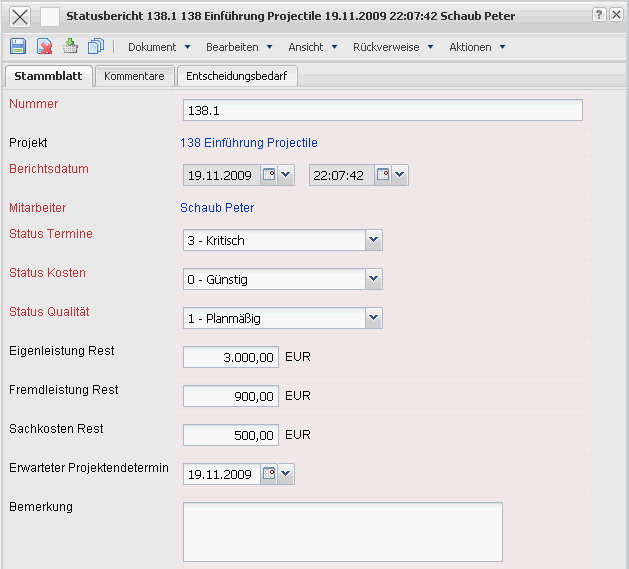Viewport: 629px width, 569px height.
Task: Expand the Status Qualität dropdown
Action: pos(373,318)
